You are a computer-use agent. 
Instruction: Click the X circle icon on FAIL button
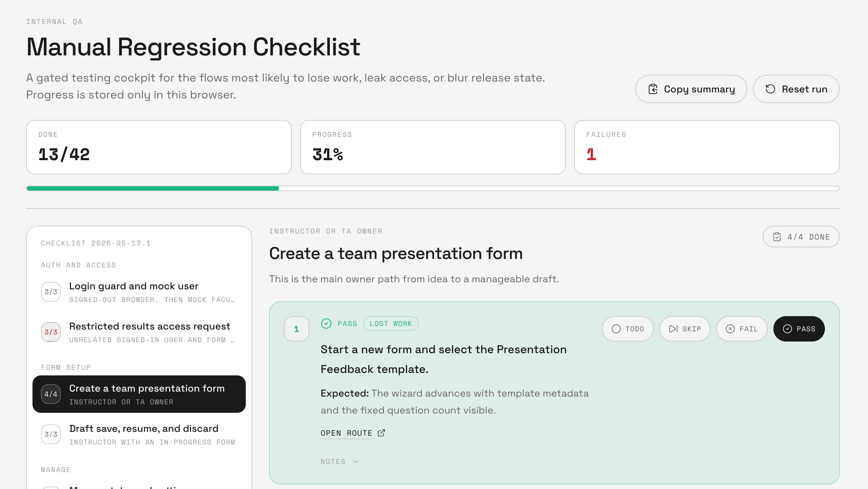[x=730, y=329]
